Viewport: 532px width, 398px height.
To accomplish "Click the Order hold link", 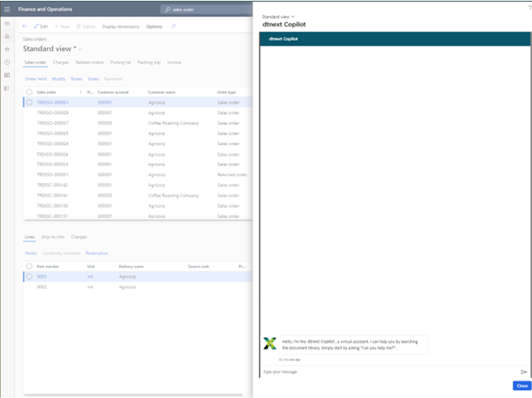I will [x=35, y=79].
